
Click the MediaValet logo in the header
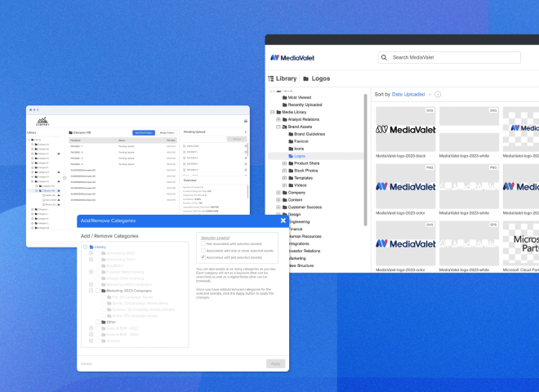coord(292,58)
